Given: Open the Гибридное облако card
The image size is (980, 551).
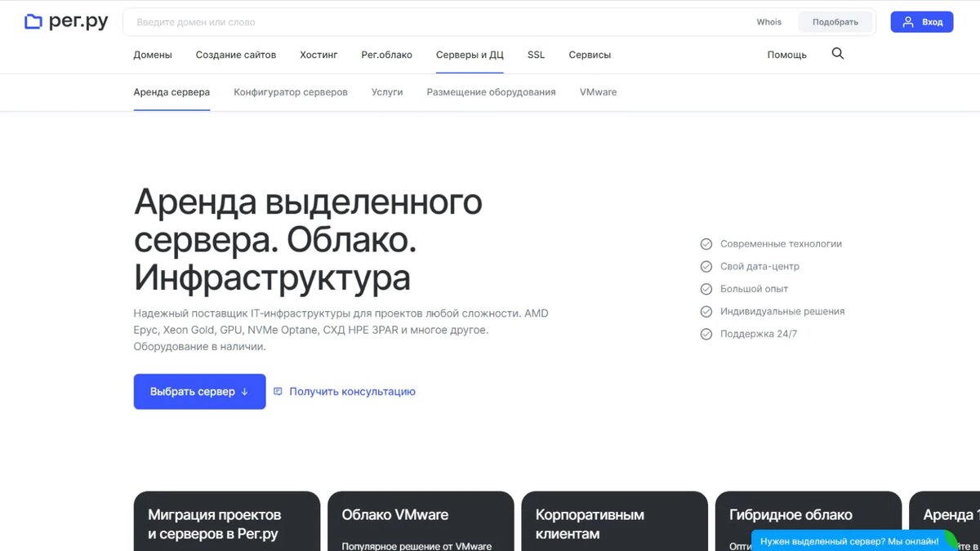Looking at the screenshot, I should tap(808, 521).
